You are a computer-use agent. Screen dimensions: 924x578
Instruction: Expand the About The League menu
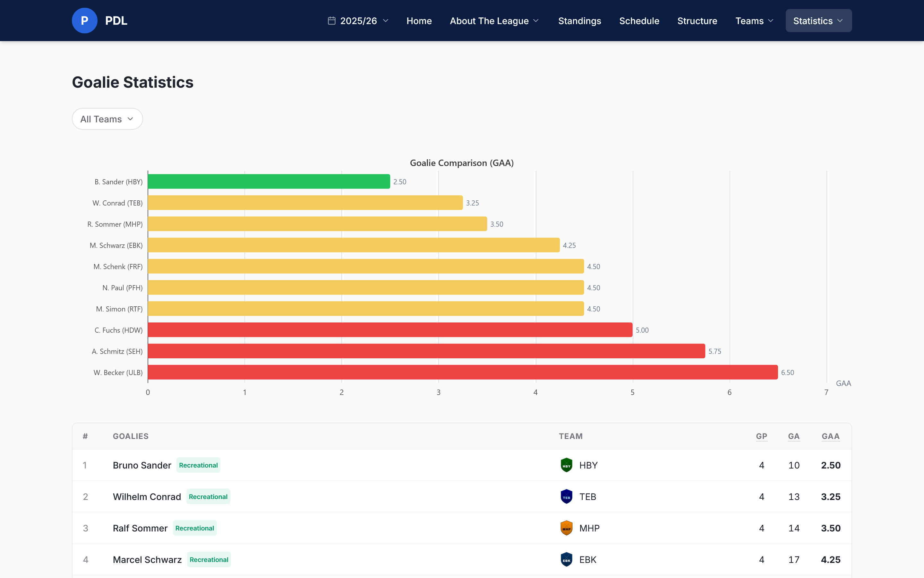point(494,21)
